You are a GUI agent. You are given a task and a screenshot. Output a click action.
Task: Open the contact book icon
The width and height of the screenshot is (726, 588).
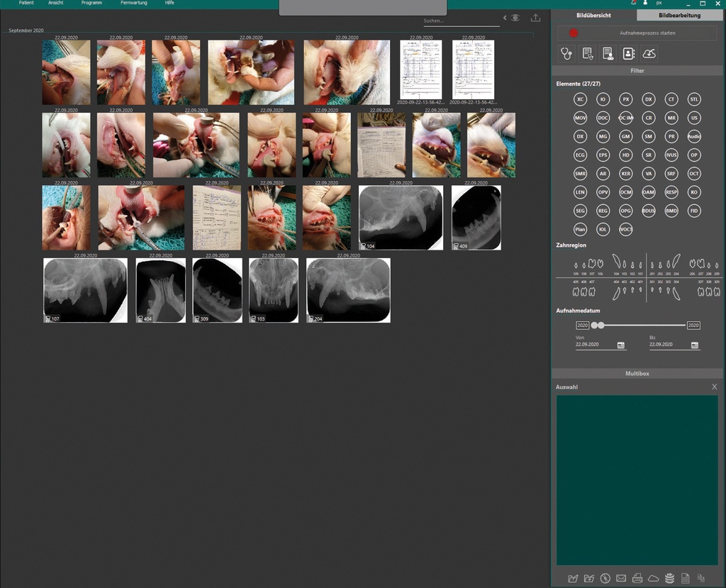628,53
